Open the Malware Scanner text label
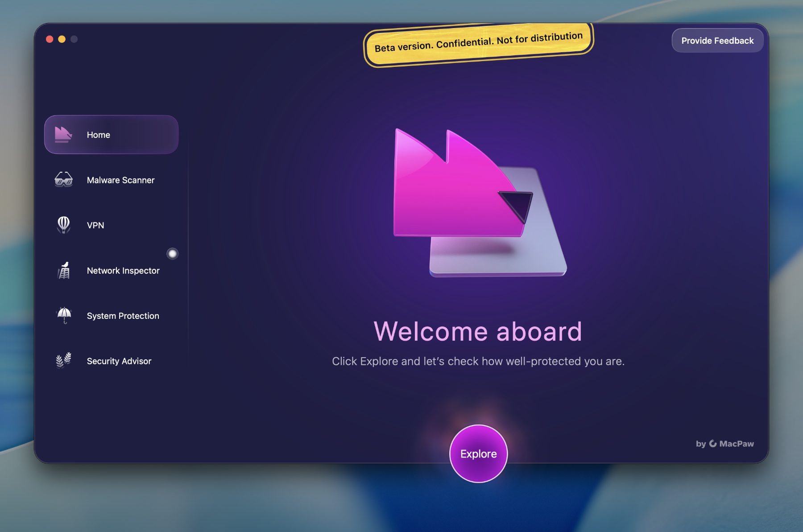The height and width of the screenshot is (532, 803). point(120,180)
